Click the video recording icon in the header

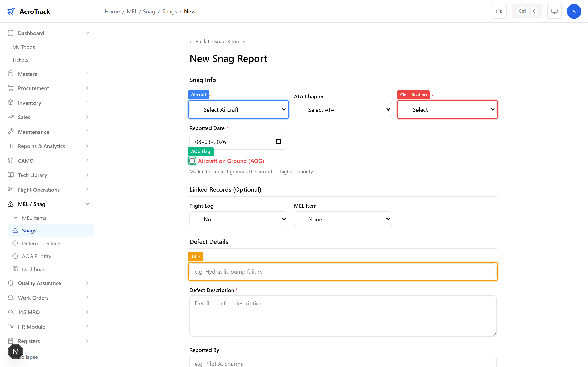(499, 11)
